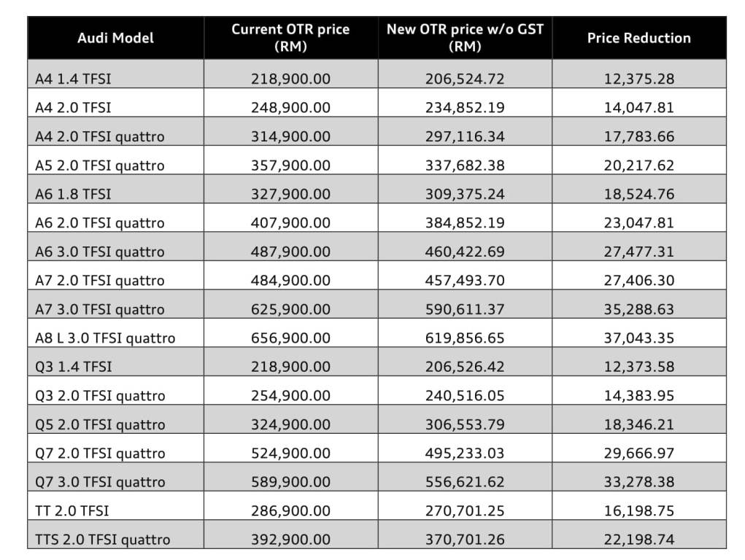Select the A7 3.0 TFSI quattro model cell
745x560 pixels.
[x=99, y=309]
